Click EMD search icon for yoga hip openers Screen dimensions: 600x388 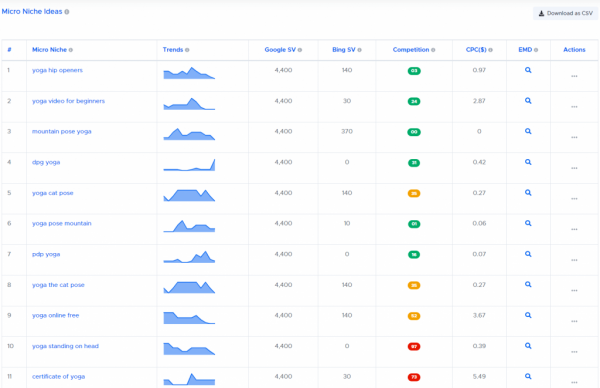[x=528, y=70]
